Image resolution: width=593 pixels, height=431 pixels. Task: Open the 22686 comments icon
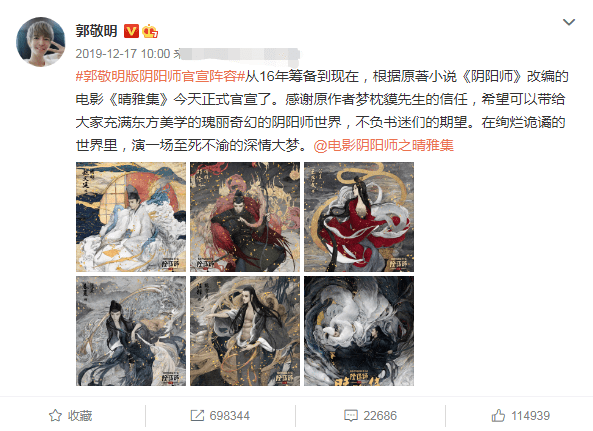351,416
